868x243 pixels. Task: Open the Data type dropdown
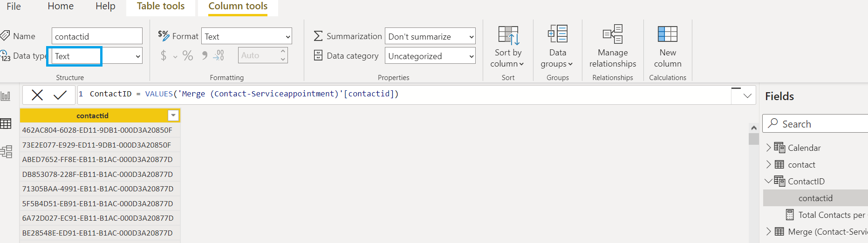tap(97, 56)
